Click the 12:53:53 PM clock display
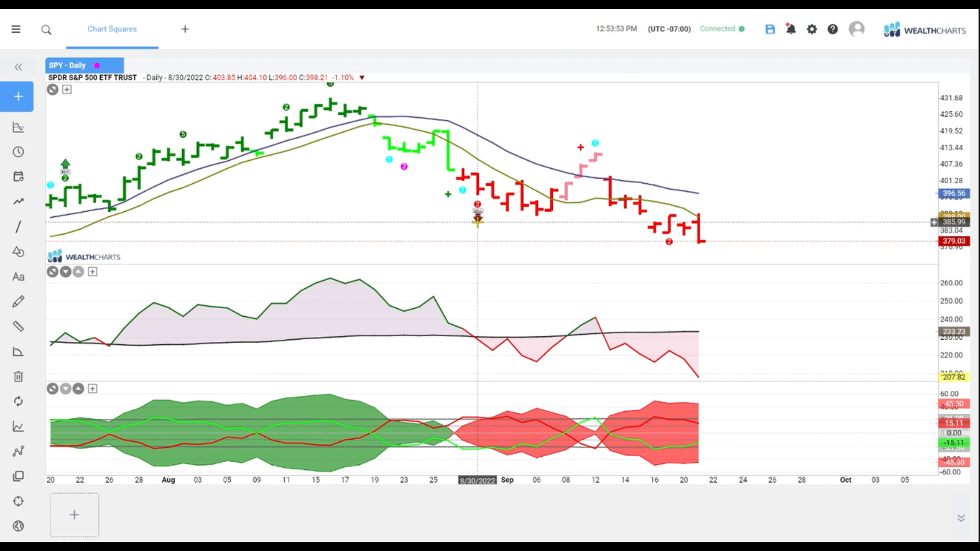 coord(617,29)
